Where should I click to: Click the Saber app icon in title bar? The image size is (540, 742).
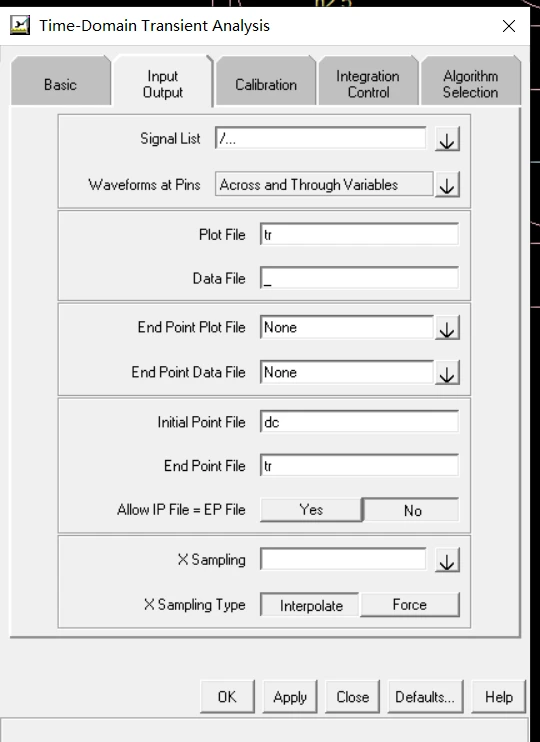click(20, 25)
